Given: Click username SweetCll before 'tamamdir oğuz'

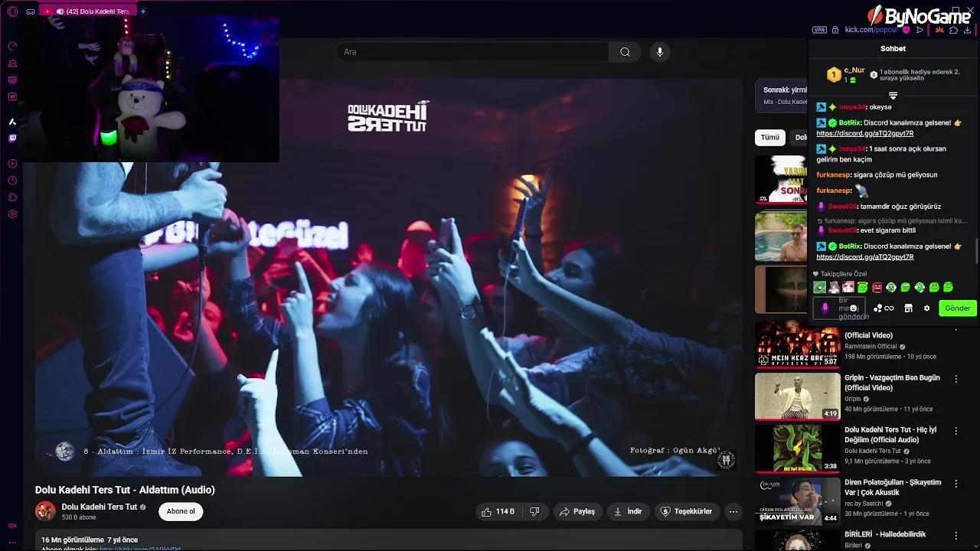Looking at the screenshot, I should [842, 206].
